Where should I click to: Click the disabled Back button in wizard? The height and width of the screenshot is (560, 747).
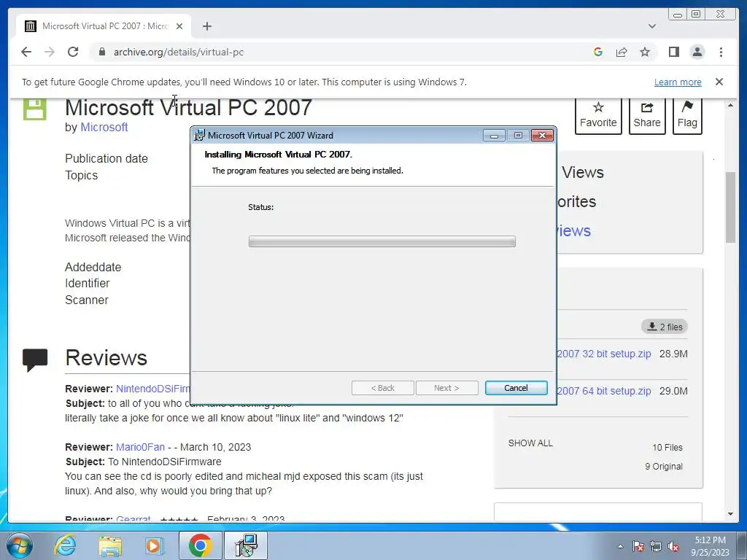pyautogui.click(x=382, y=388)
